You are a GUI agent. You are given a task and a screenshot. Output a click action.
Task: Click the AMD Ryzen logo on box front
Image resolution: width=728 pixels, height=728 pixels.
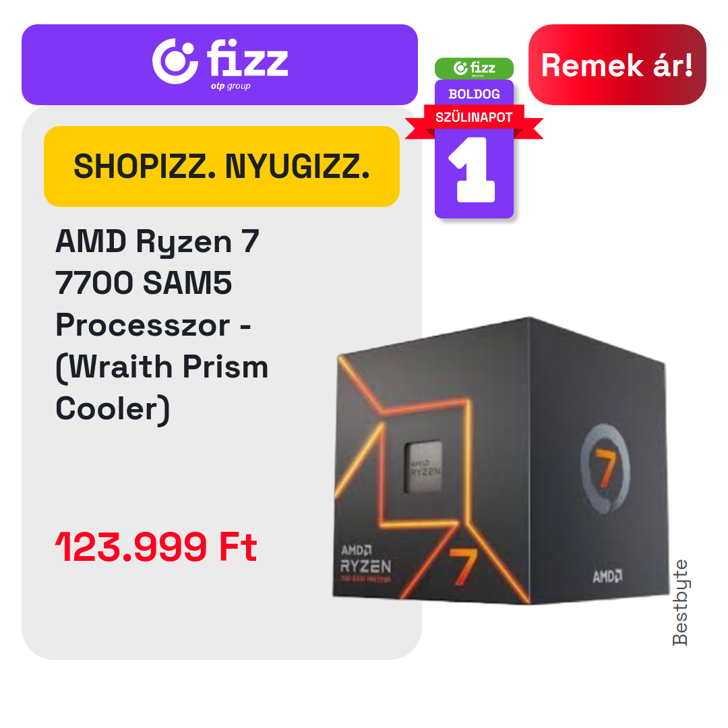[x=365, y=563]
